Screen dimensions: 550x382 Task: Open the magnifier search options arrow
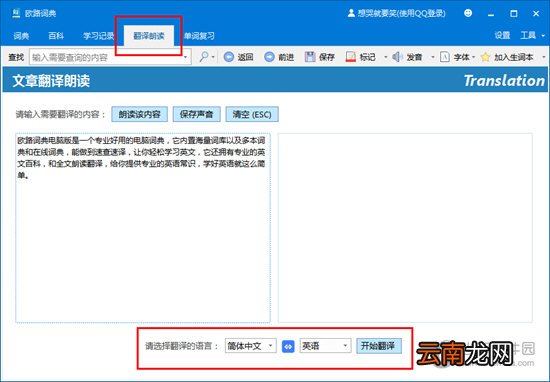click(213, 57)
